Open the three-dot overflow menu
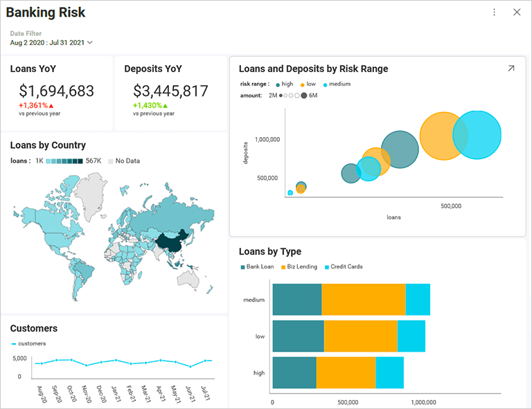 tap(494, 12)
